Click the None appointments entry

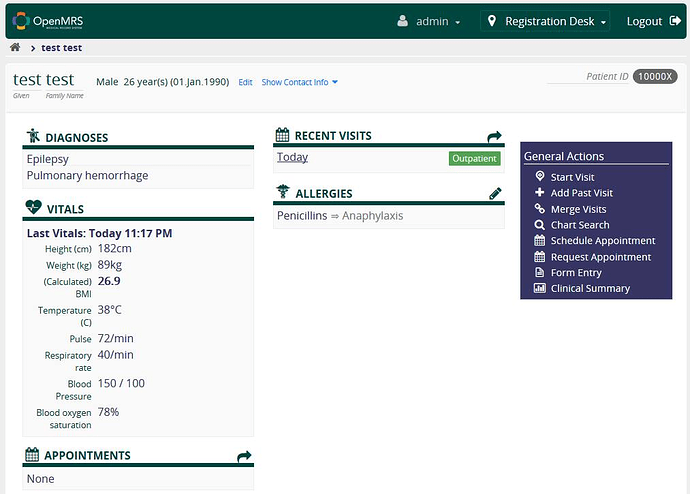coord(40,479)
